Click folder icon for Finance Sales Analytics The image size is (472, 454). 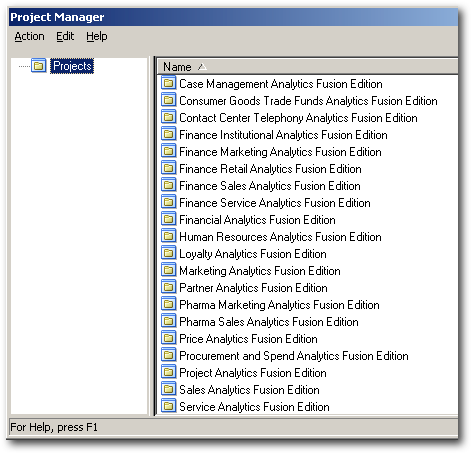tap(168, 185)
